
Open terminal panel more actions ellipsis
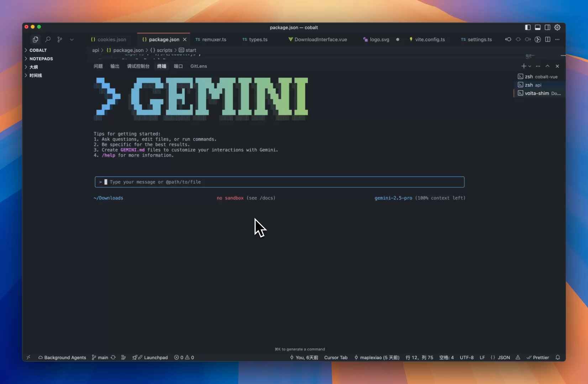pos(538,66)
